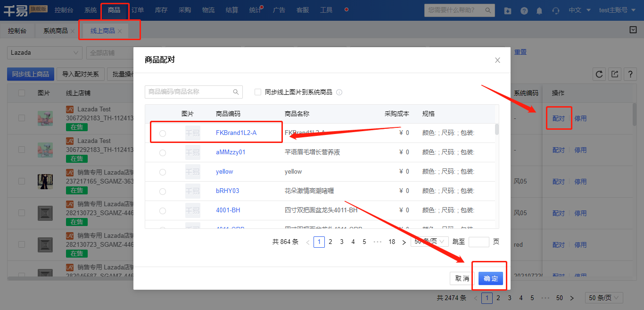Click 停用 in the first table row
644x310 pixels.
tap(580, 118)
